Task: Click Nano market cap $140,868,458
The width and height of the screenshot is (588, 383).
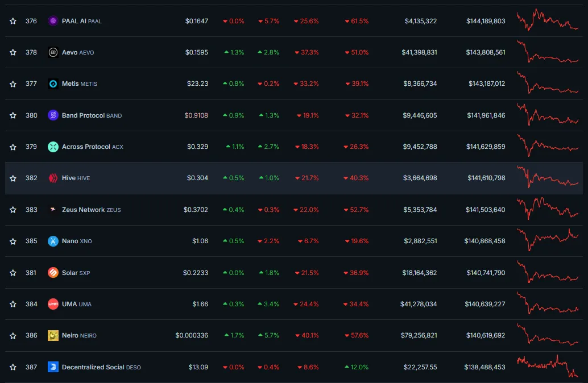Action: [485, 241]
